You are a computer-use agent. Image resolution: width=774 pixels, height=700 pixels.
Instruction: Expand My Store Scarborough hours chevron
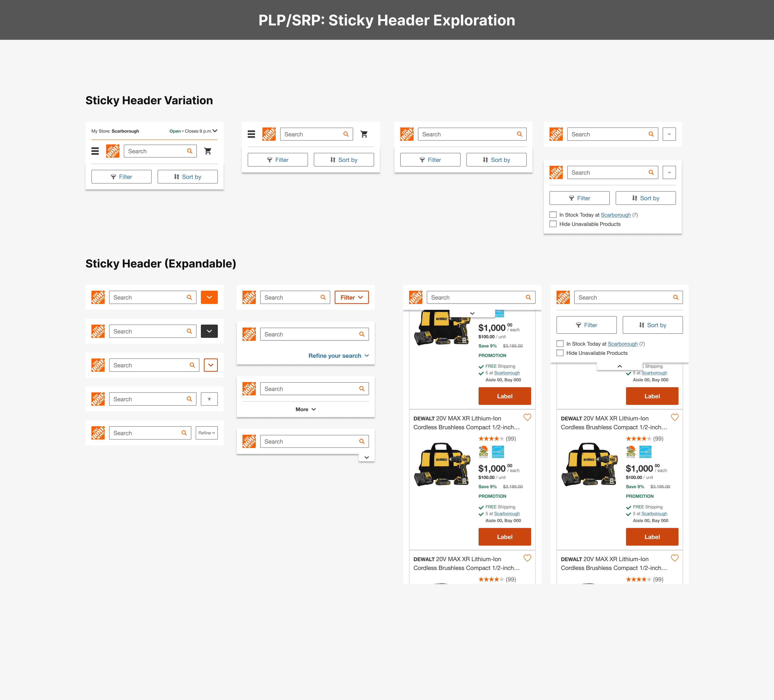(215, 131)
